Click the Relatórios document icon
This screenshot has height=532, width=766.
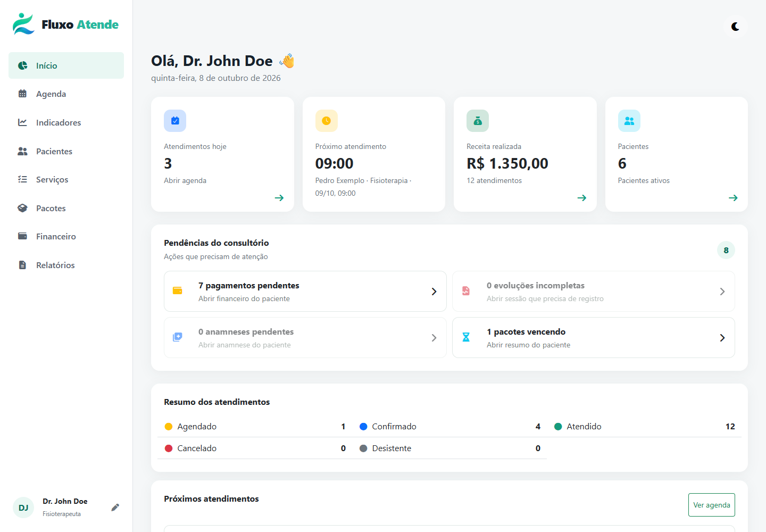(22, 265)
